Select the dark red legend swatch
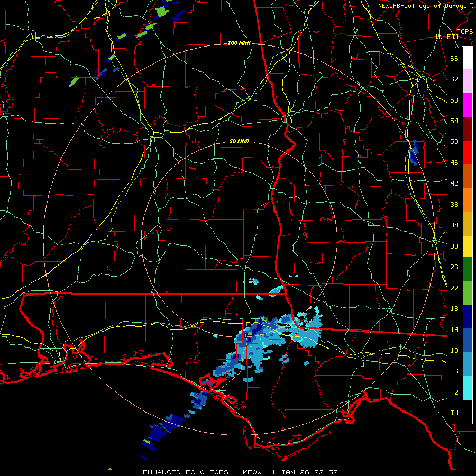This screenshot has height=476, width=476. coord(467,129)
